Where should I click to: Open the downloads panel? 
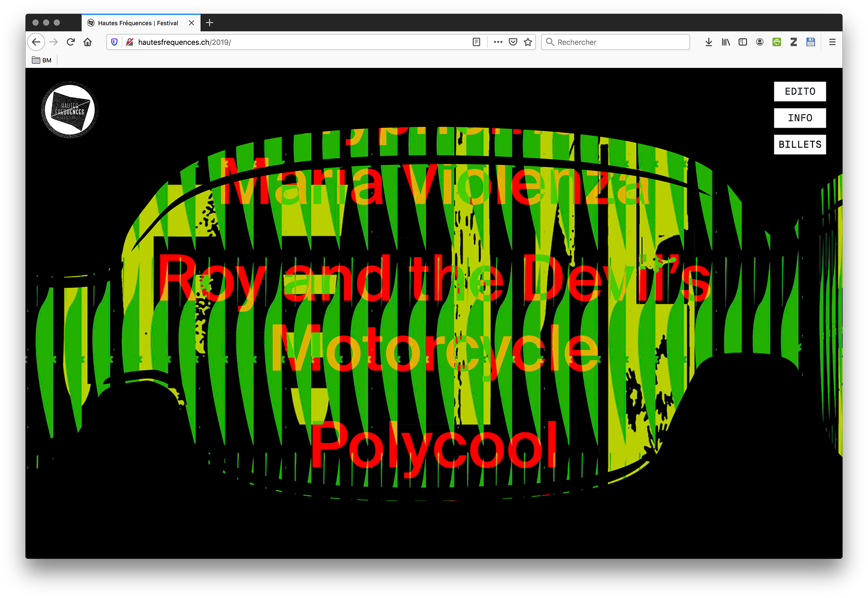point(709,42)
